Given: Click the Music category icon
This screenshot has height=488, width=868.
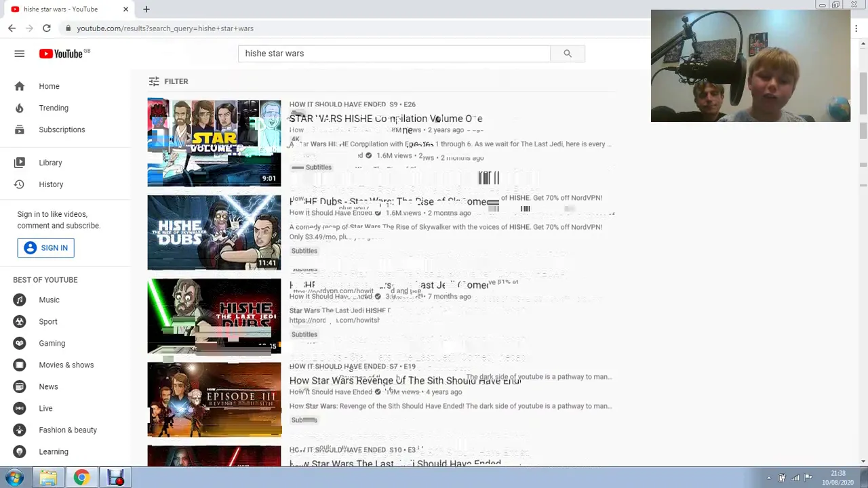Looking at the screenshot, I should pyautogui.click(x=19, y=300).
